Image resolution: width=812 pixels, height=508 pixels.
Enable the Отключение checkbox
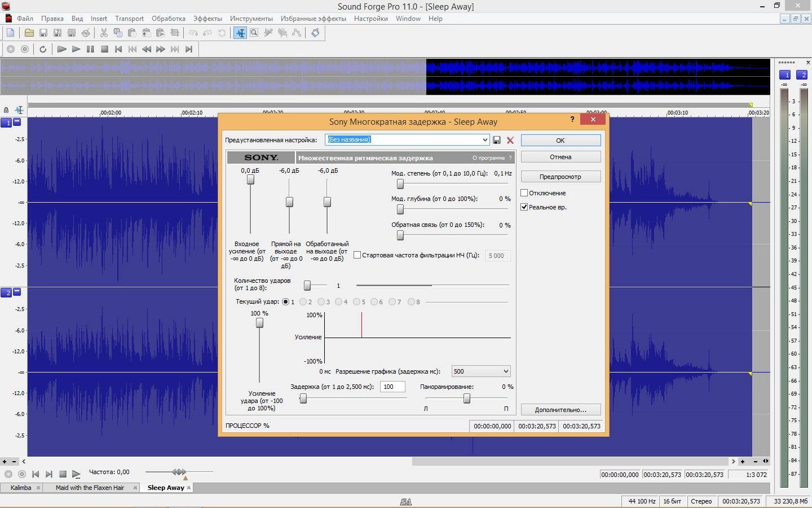pos(524,193)
